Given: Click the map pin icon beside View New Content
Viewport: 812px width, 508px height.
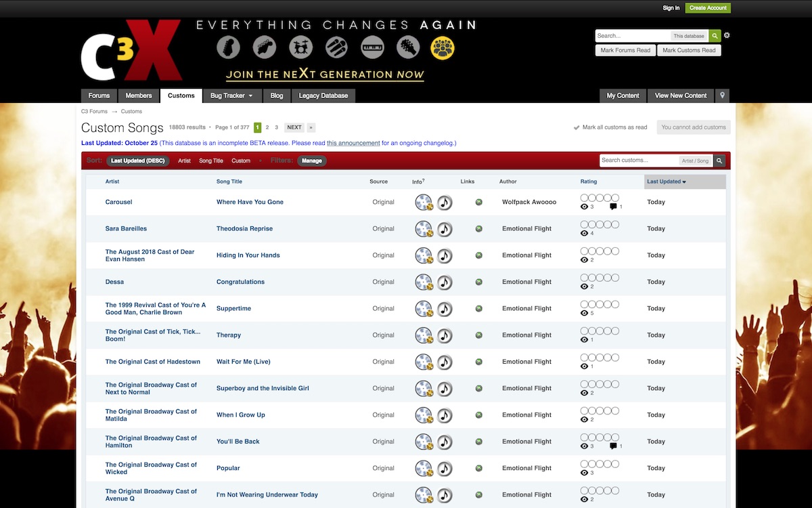Looking at the screenshot, I should [723, 96].
